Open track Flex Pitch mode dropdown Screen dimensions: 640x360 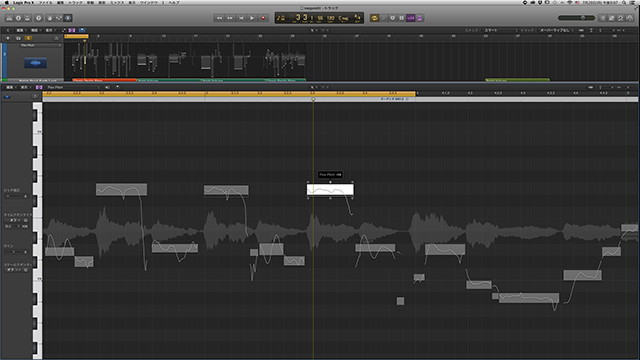point(41,45)
